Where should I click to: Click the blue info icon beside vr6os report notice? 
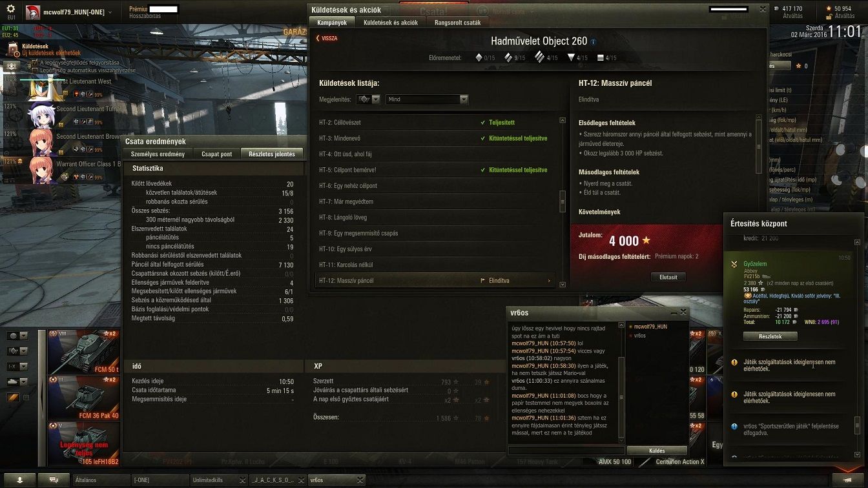(x=734, y=427)
